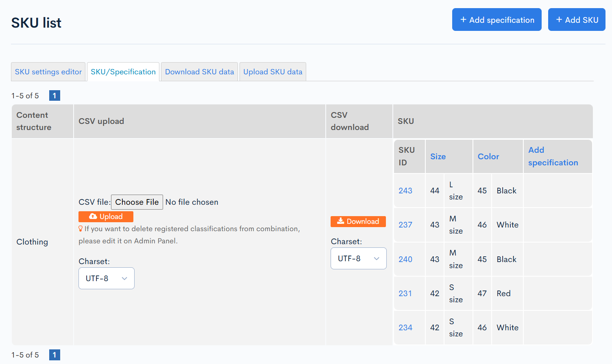Open SKU ID 231 link
612x364 pixels.
[x=405, y=293]
